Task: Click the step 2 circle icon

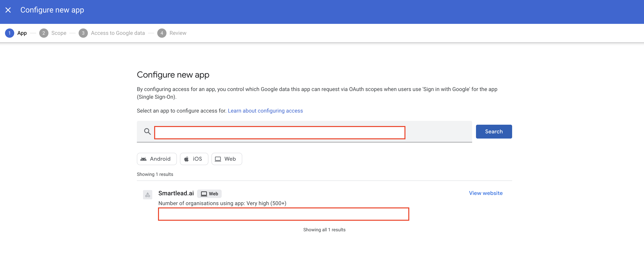Action: [x=44, y=33]
